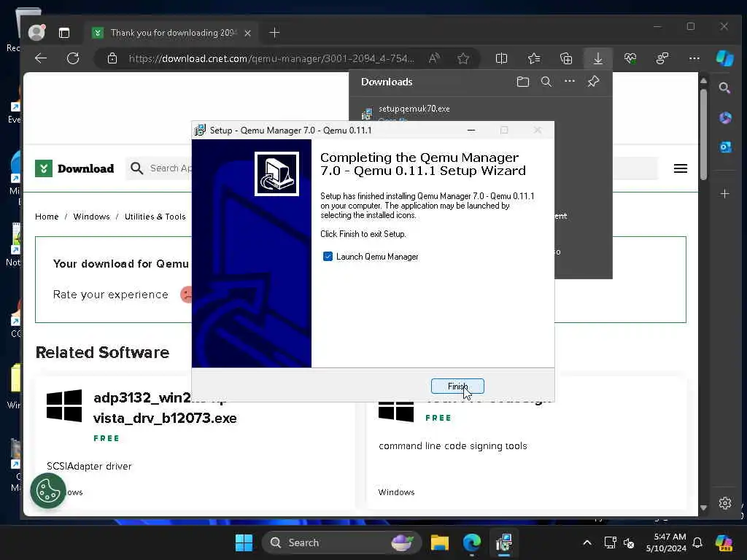Select the 'Thank you for downloading' tab
The image size is (747, 560).
[172, 33]
